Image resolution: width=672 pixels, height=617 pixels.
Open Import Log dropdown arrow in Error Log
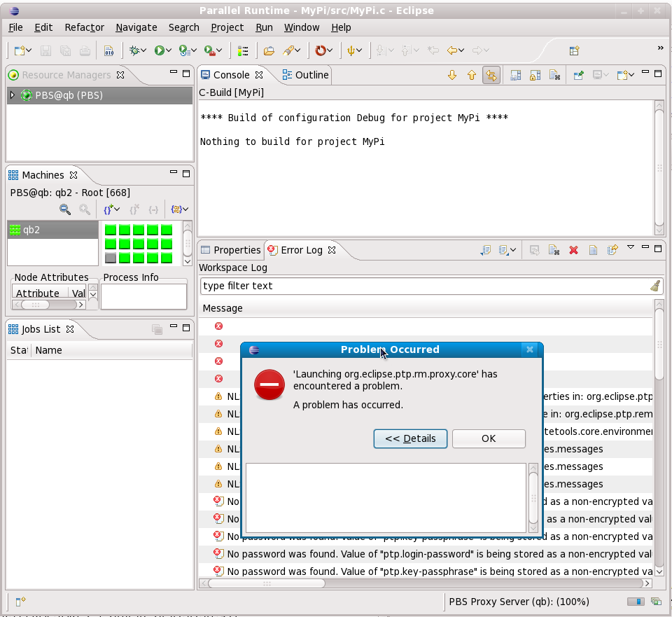click(513, 250)
